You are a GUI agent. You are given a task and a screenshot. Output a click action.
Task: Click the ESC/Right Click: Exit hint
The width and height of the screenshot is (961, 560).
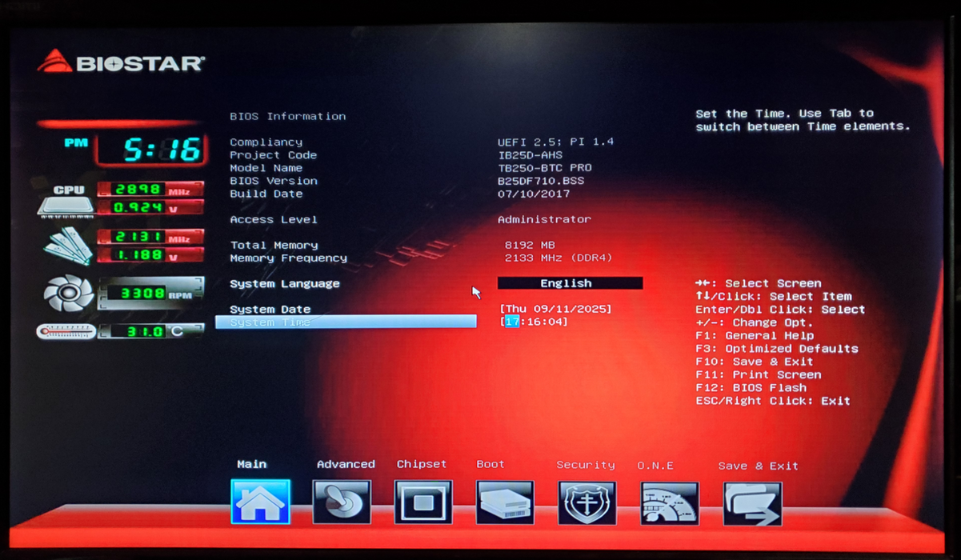point(773,401)
